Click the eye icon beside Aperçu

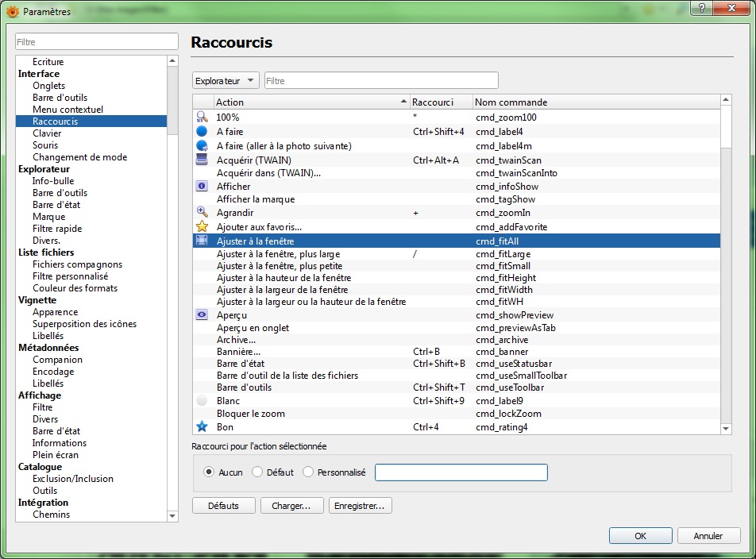pos(202,314)
